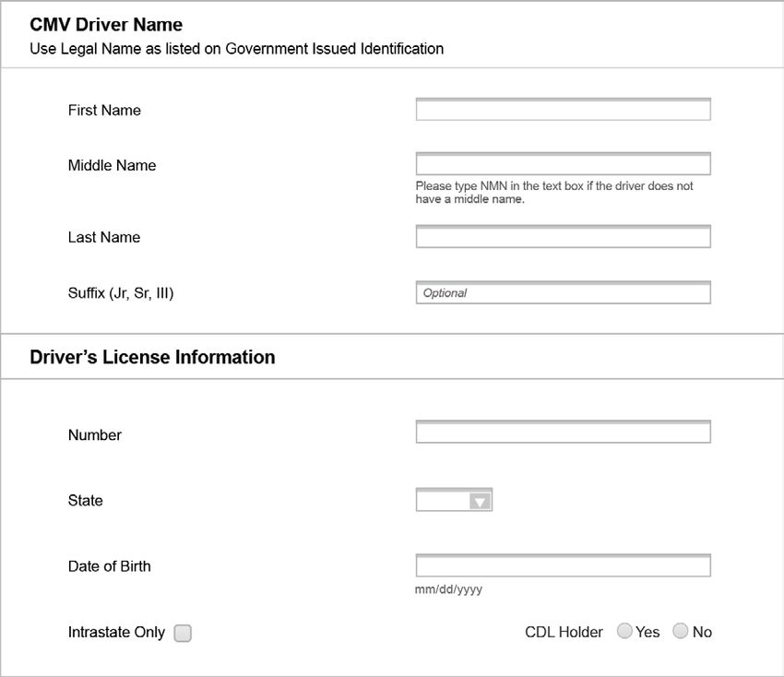Click the 'State' label
784x677 pixels.
(86, 501)
